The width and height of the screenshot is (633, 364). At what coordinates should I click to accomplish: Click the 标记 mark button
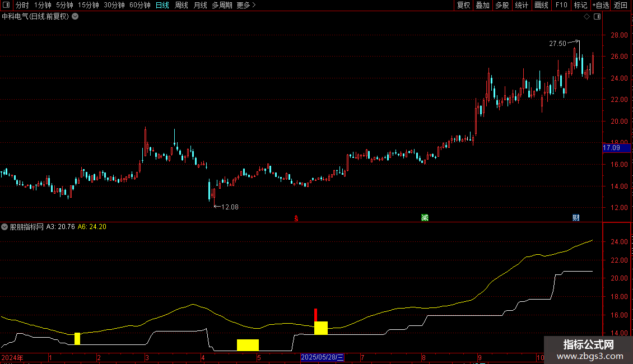[x=580, y=5]
